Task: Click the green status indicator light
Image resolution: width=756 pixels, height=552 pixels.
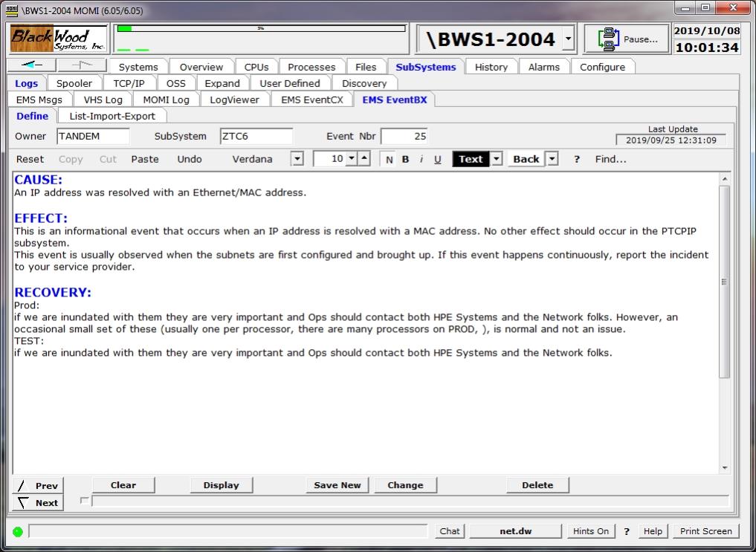Action: (18, 531)
